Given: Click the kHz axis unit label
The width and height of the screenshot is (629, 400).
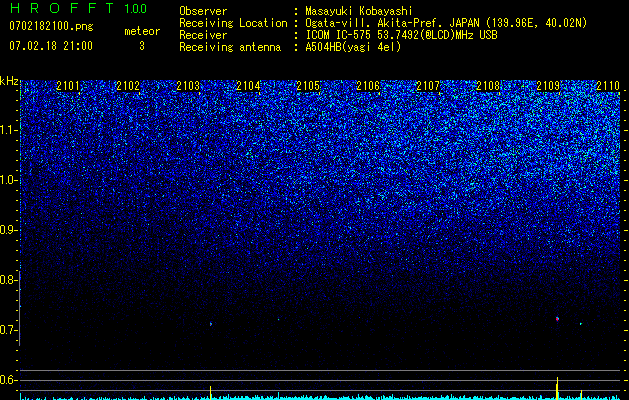Looking at the screenshot, I should click(x=9, y=81).
